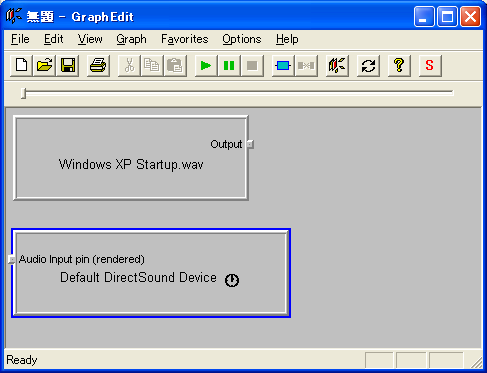
Task: Click the red S toolbar button
Action: (430, 66)
